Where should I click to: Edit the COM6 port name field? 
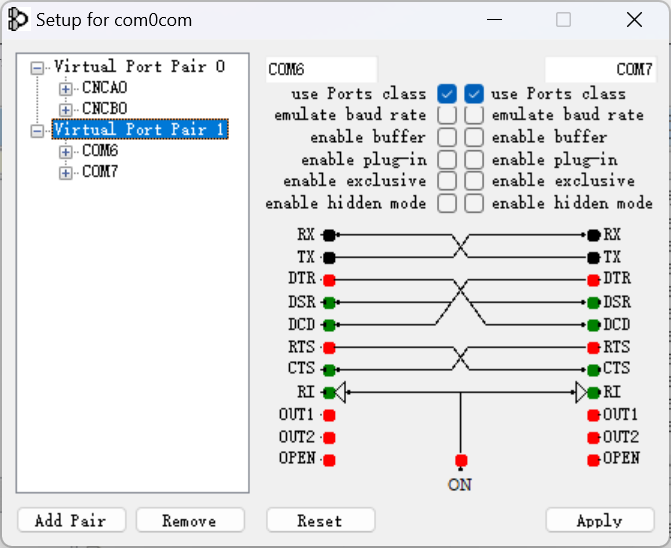pyautogui.click(x=321, y=69)
